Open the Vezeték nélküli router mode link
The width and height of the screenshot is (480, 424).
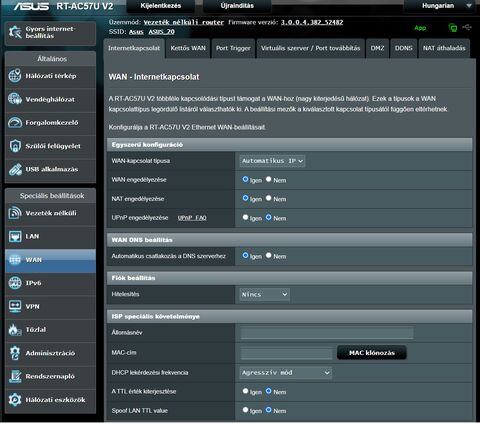point(184,22)
